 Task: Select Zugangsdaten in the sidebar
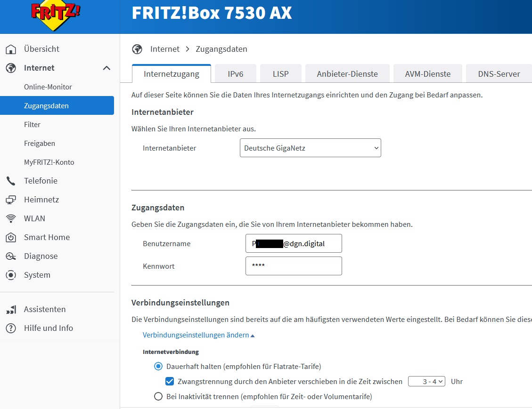[x=57, y=106]
